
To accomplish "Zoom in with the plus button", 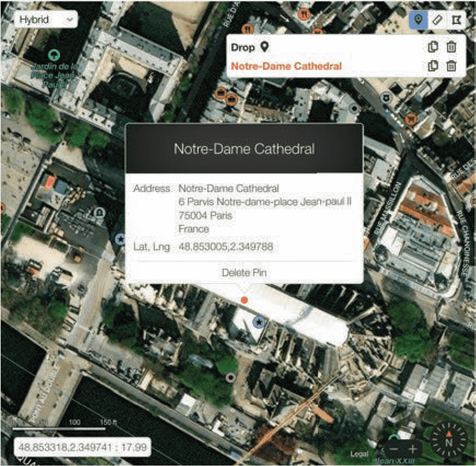I will (x=413, y=449).
